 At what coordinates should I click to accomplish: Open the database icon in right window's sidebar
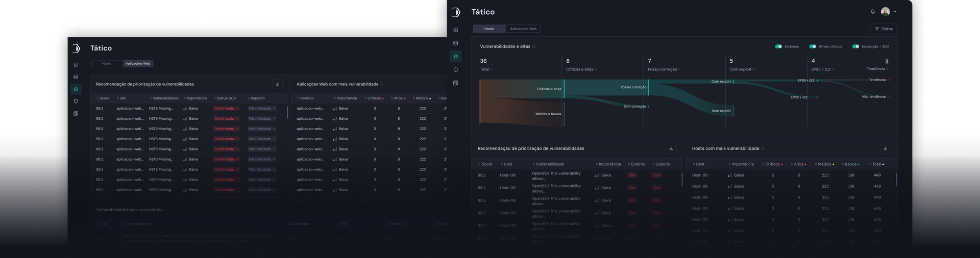[456, 43]
